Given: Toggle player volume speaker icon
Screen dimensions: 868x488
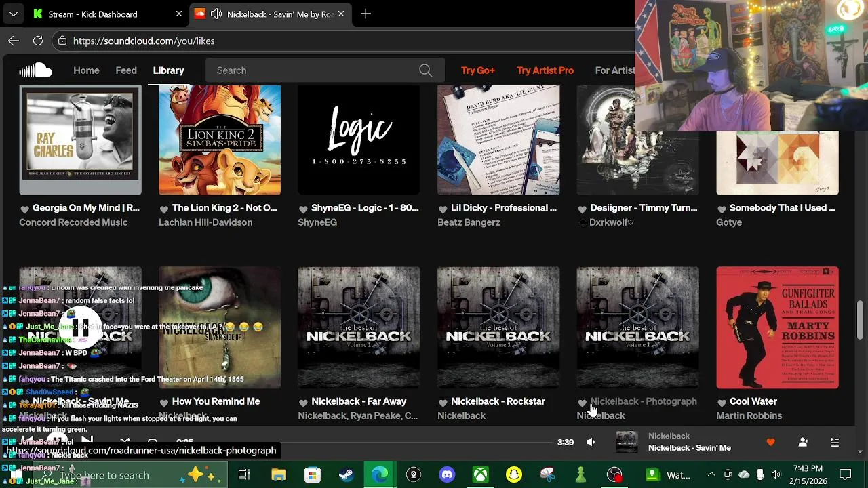Looking at the screenshot, I should tap(591, 442).
